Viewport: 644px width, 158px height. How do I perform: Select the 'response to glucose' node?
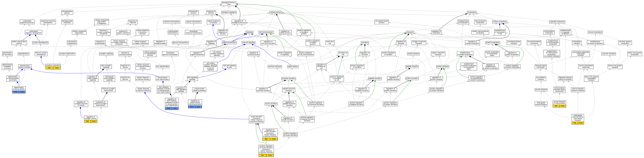pos(125,78)
